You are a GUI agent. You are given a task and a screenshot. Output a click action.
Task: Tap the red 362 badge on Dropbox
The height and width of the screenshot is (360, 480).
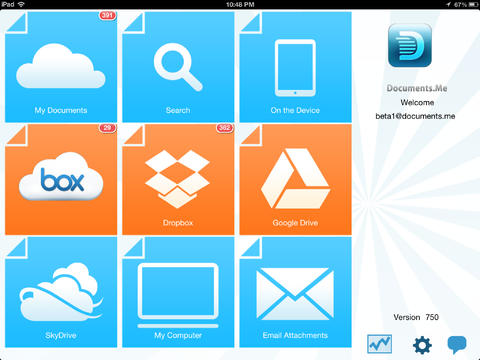pos(225,128)
